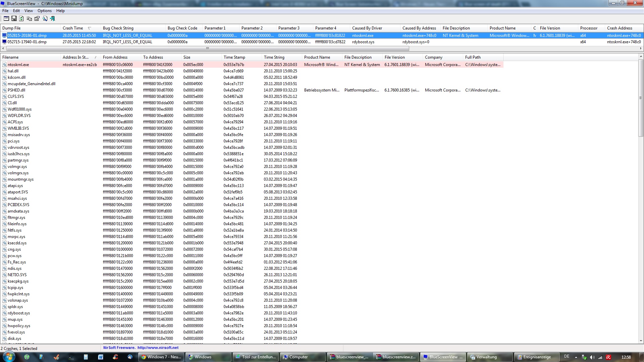
Task: Open the www.nirsoft.net link
Action: click(x=158, y=348)
